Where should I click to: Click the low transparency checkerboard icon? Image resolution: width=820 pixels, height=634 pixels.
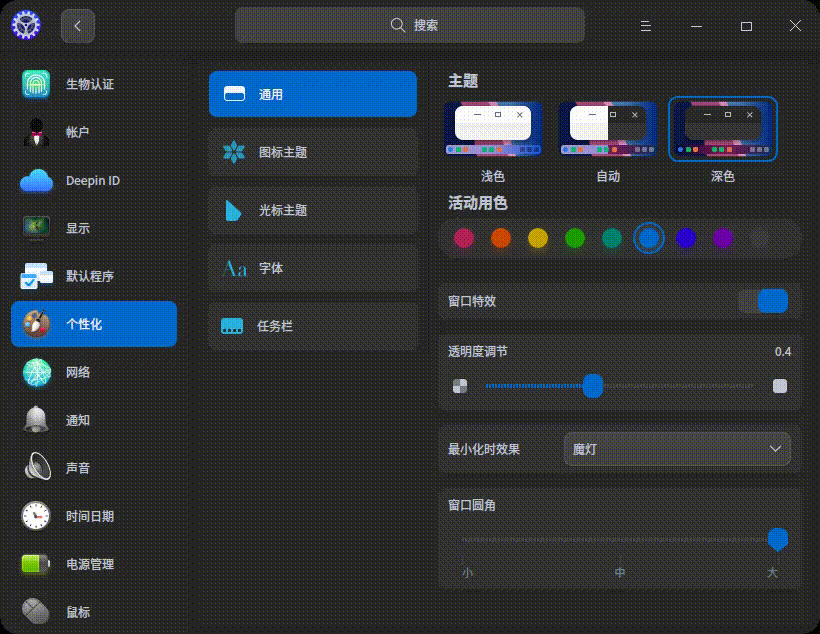[460, 386]
